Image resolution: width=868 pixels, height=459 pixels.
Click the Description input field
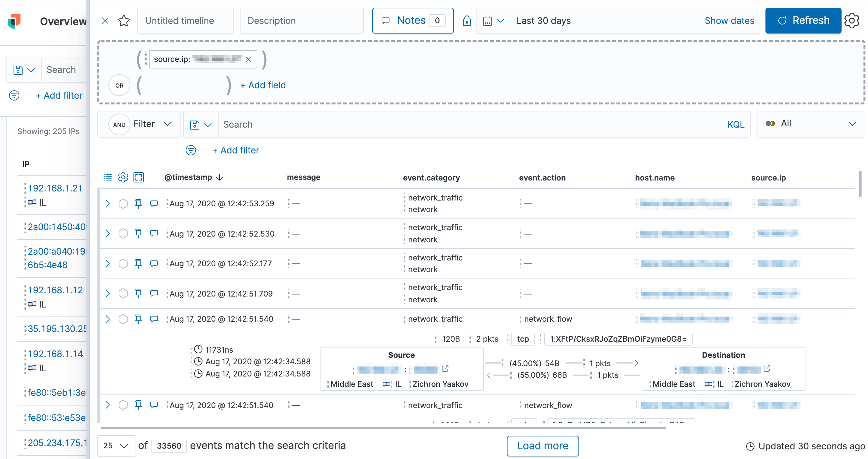click(301, 21)
